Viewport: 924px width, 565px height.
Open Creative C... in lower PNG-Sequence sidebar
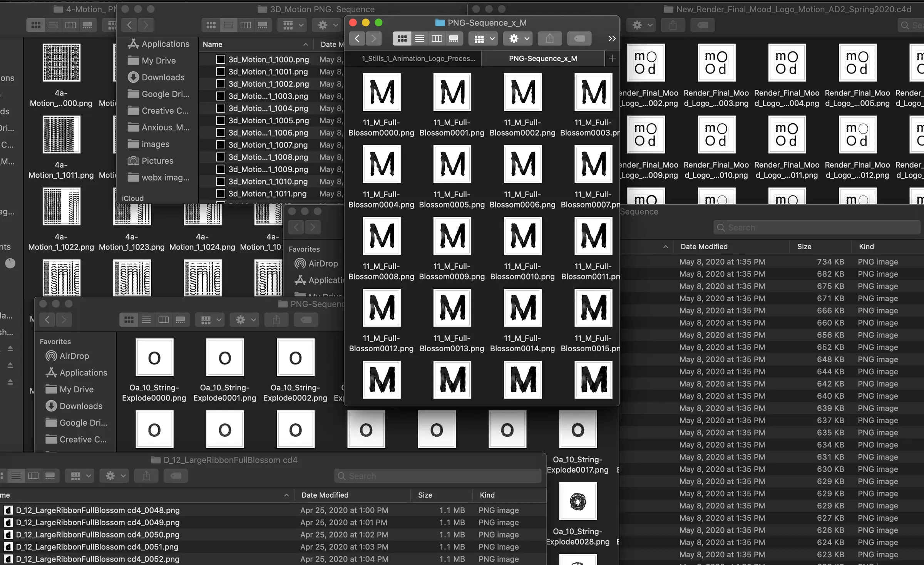[x=76, y=439]
